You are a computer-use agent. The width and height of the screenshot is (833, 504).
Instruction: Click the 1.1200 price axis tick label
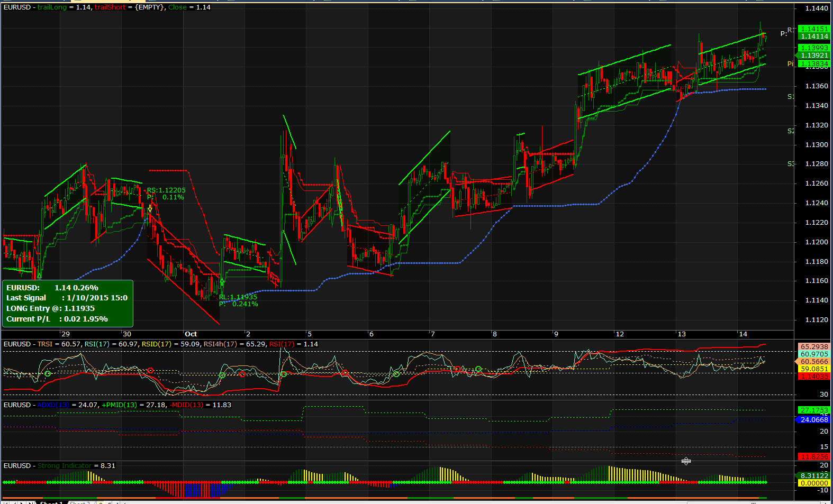[817, 242]
